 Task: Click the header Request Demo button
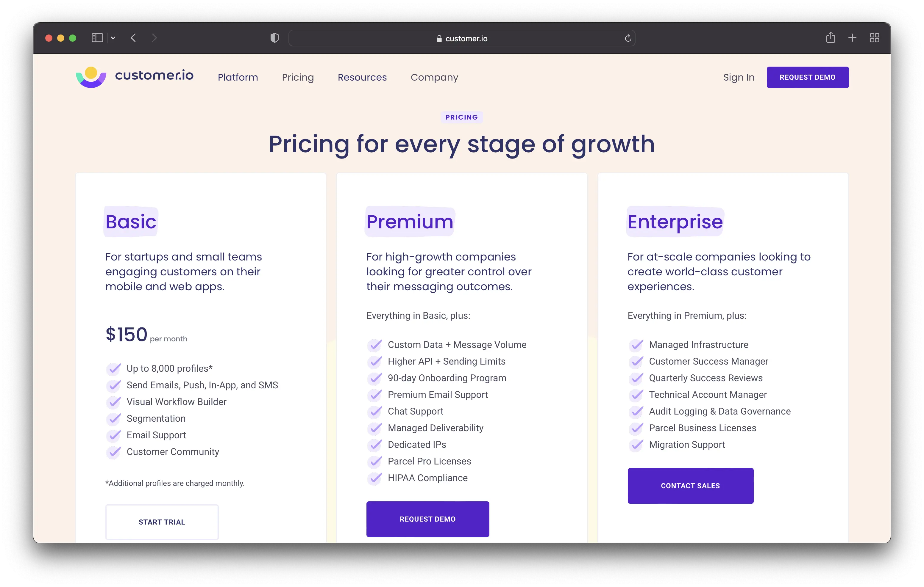point(807,77)
